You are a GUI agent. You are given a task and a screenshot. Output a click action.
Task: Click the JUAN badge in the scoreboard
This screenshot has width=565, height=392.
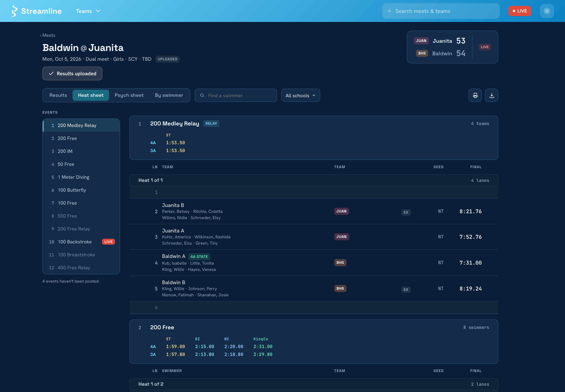click(421, 41)
